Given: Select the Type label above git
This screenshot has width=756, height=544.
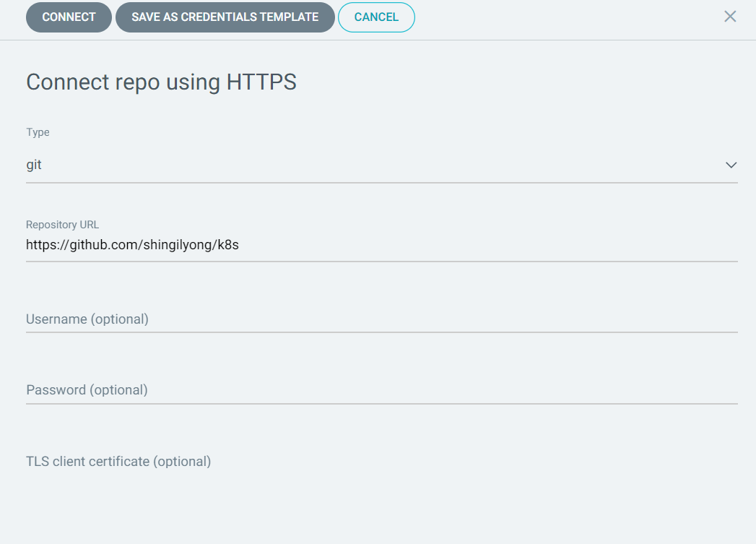Looking at the screenshot, I should (x=38, y=132).
